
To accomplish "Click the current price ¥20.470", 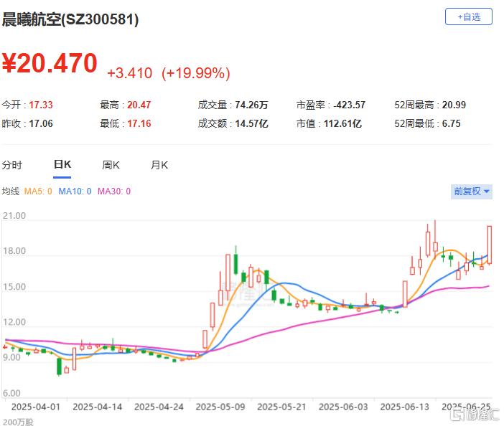I will pos(50,63).
